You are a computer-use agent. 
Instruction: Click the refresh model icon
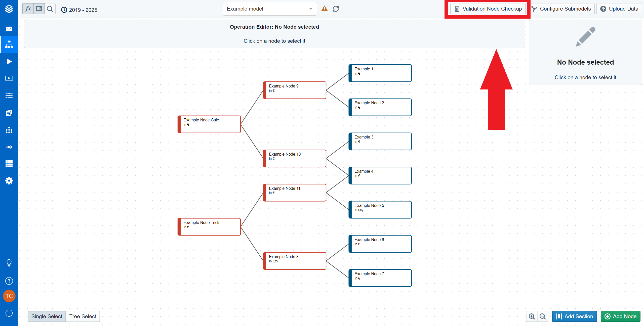[x=336, y=9]
